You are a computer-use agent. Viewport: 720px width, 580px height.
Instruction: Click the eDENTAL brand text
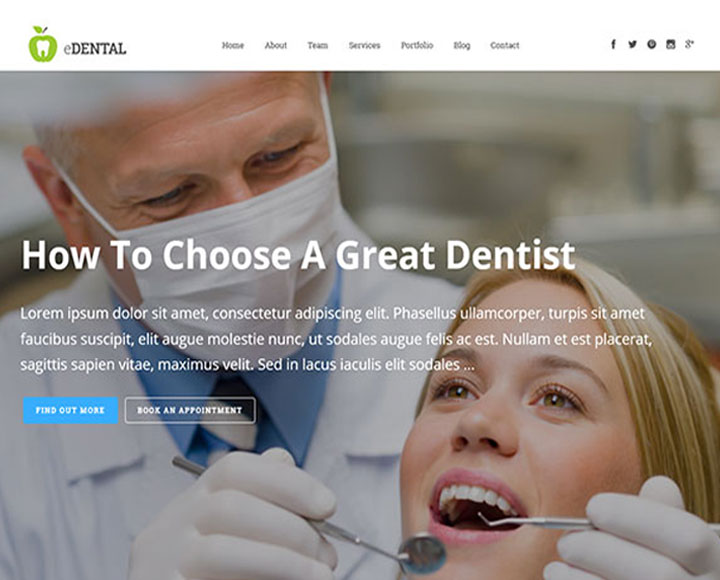click(x=95, y=48)
